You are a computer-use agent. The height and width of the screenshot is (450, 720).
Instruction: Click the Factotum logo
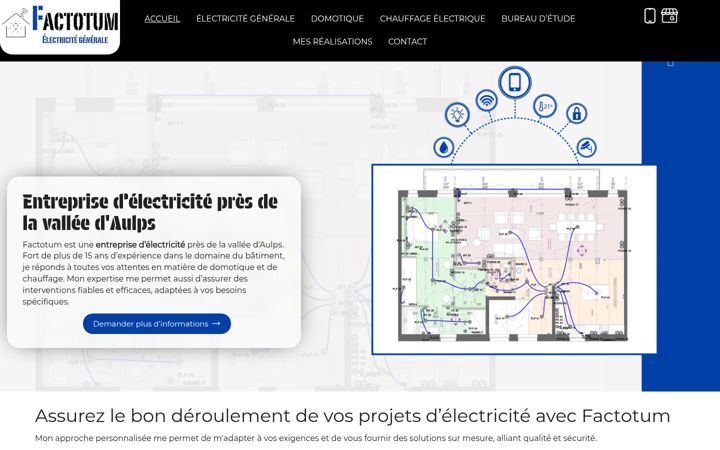(x=60, y=25)
